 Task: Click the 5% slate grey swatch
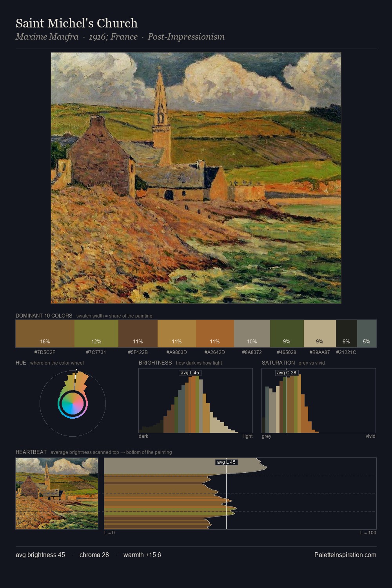[367, 334]
